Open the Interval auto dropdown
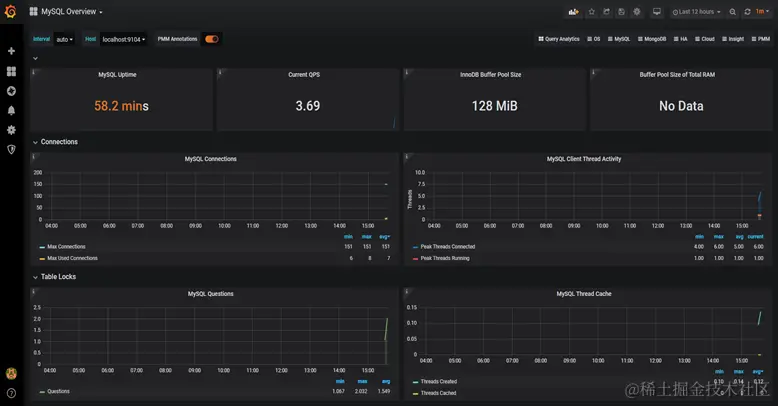This screenshot has height=406, width=778. [64, 39]
